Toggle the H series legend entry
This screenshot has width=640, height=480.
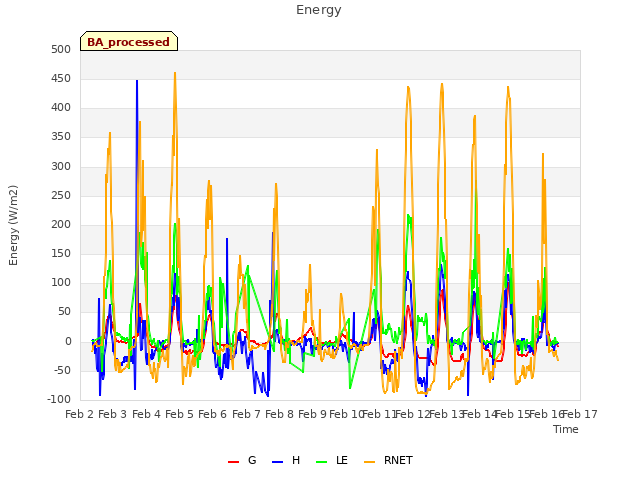click(286, 460)
